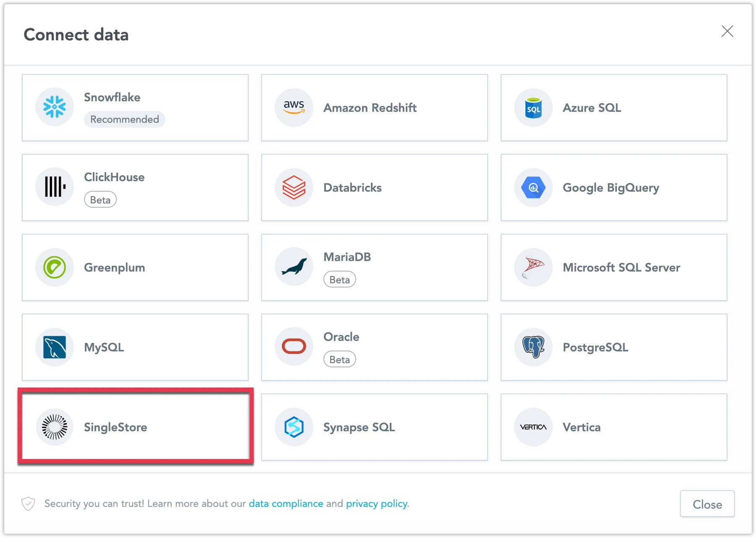Dismiss dialog with the X icon
756x538 pixels.
[727, 32]
